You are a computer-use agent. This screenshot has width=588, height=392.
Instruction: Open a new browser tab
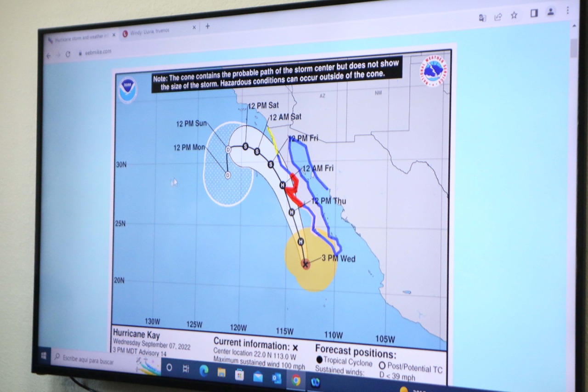click(208, 26)
